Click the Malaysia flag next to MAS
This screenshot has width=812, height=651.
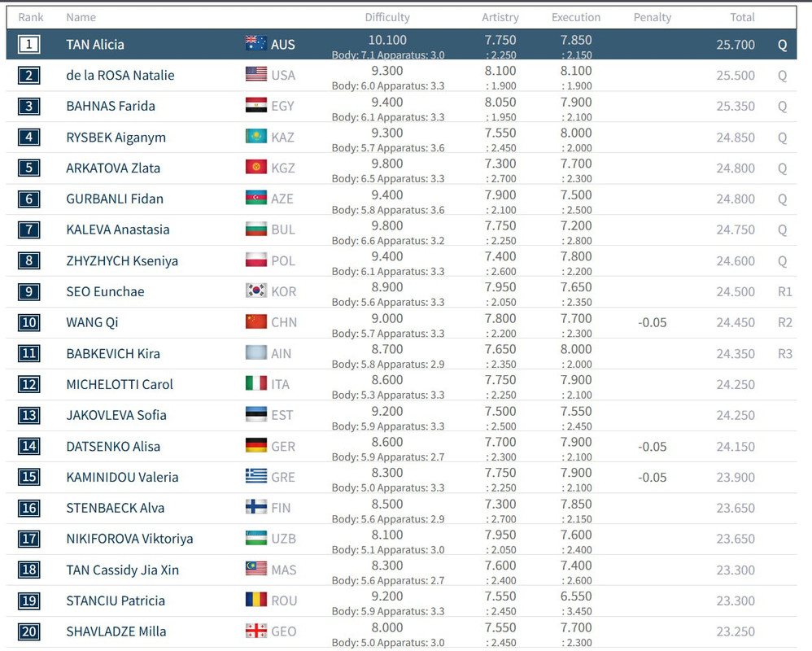point(255,569)
